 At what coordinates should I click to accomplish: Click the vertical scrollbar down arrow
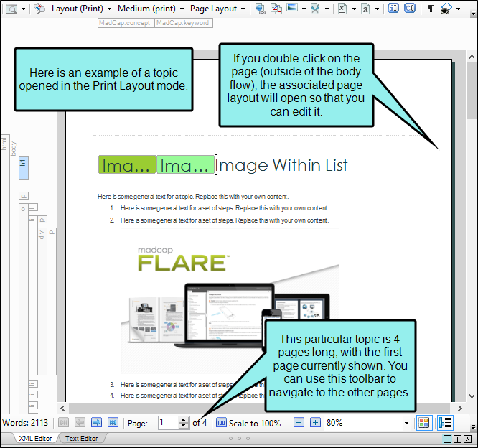click(x=472, y=396)
